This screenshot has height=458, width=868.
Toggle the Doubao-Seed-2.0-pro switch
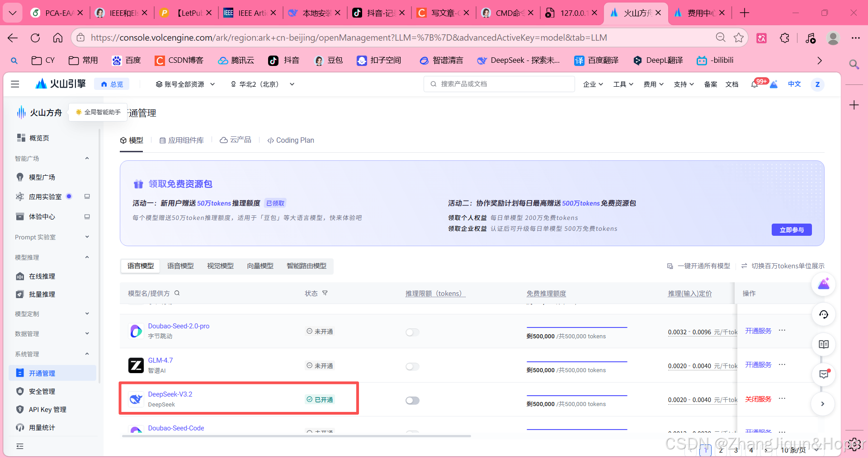[412, 332]
